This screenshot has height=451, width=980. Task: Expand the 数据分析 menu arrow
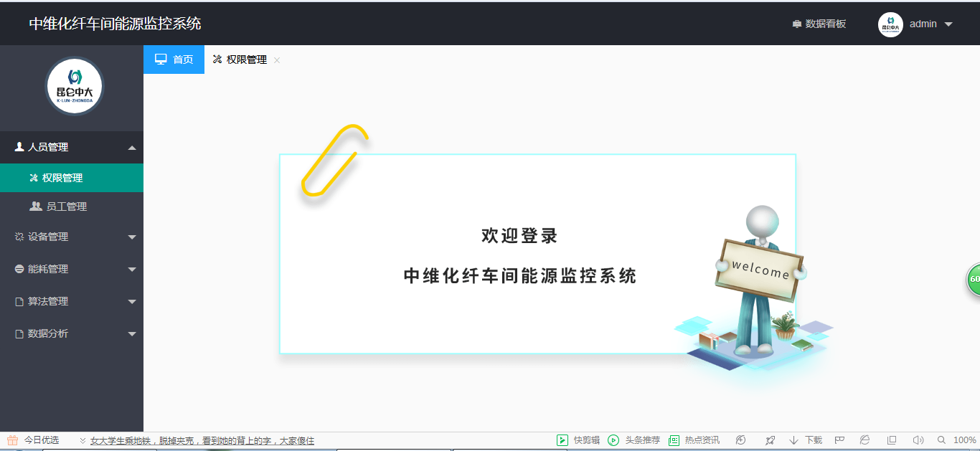(x=132, y=334)
